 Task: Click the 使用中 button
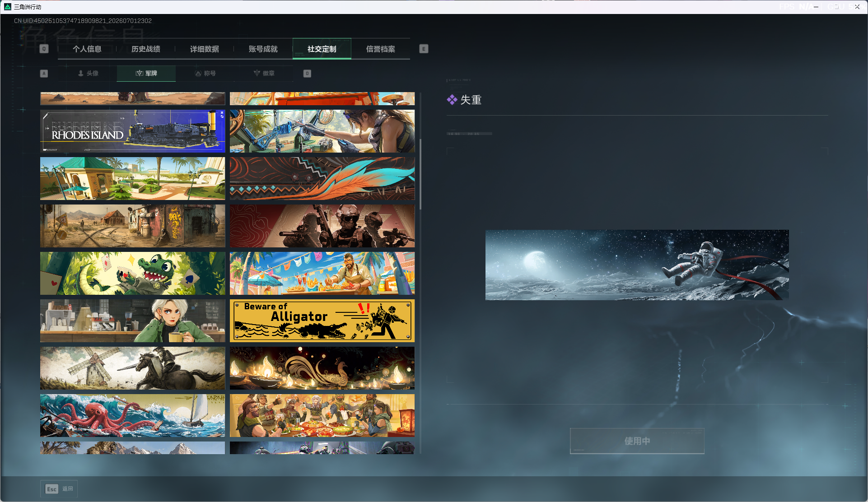tap(637, 441)
